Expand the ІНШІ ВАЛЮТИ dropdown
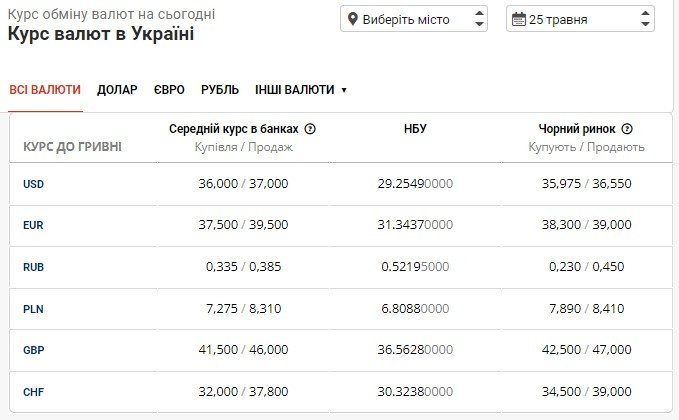 tap(301, 89)
